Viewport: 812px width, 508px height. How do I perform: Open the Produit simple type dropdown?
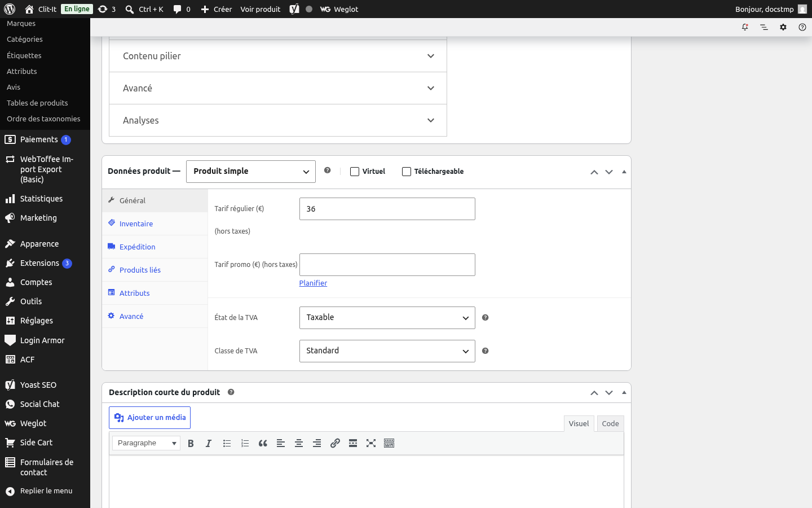coord(251,172)
